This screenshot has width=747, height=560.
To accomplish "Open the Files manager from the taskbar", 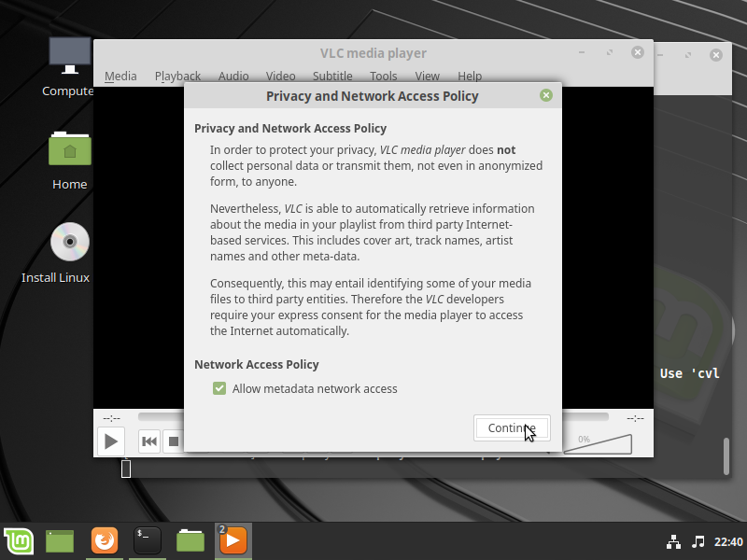I will (190, 541).
